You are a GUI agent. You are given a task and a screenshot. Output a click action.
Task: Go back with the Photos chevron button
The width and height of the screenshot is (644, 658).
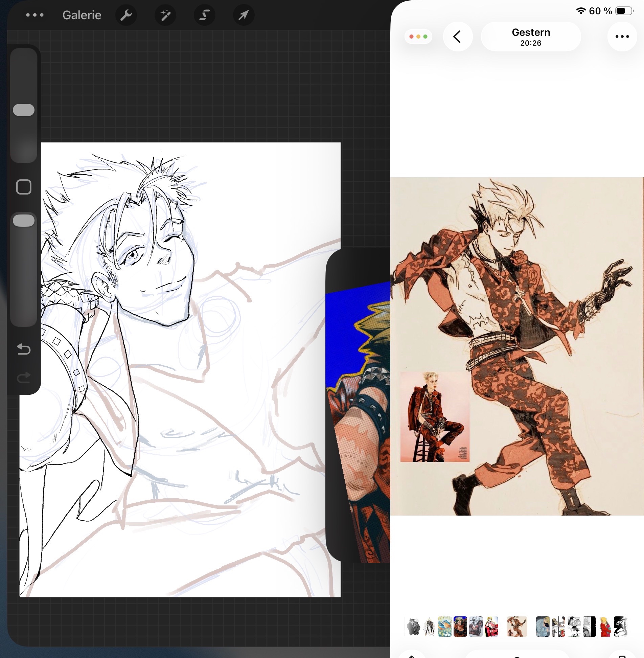tap(458, 37)
